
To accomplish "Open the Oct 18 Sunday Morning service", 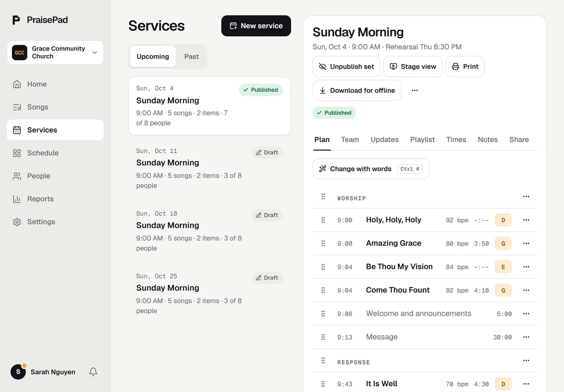I will tap(209, 231).
